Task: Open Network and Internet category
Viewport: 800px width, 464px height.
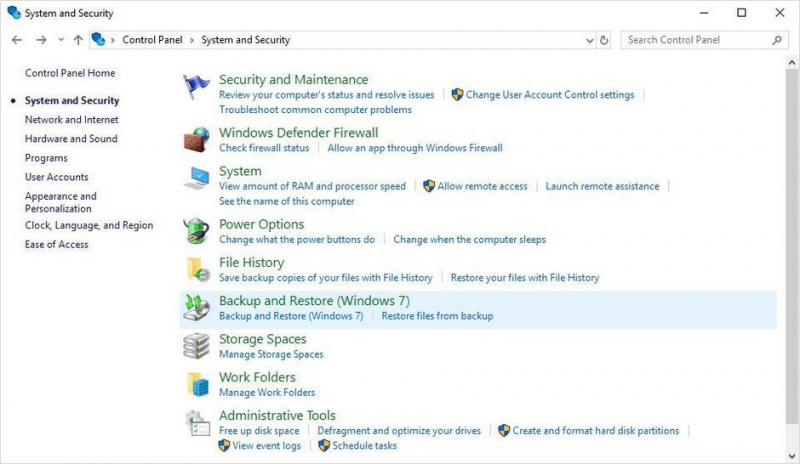Action: 71,119
